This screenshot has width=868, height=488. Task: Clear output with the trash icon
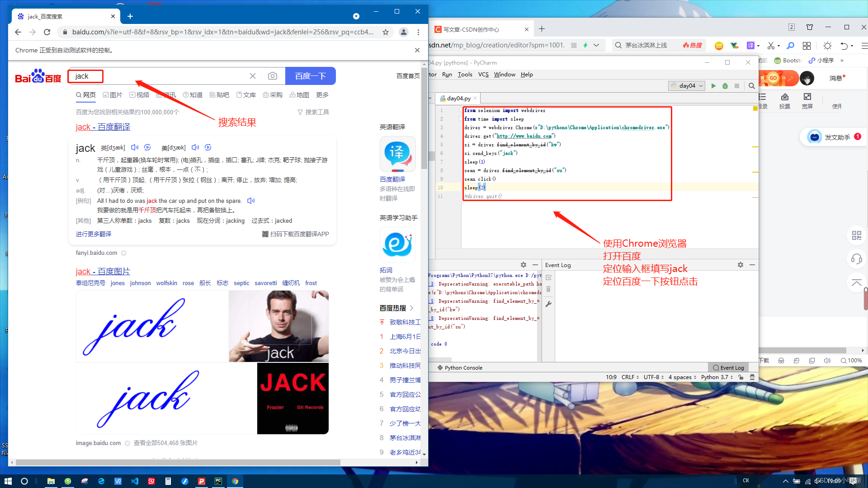(548, 289)
